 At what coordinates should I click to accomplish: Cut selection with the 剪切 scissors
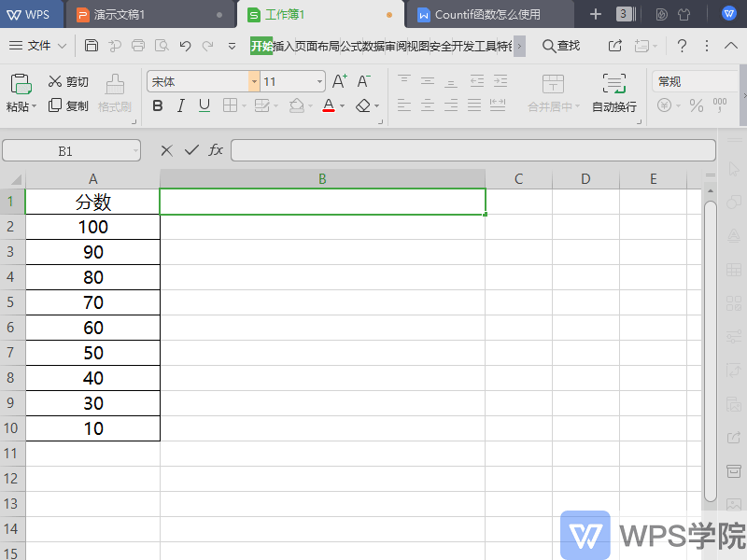[x=68, y=81]
